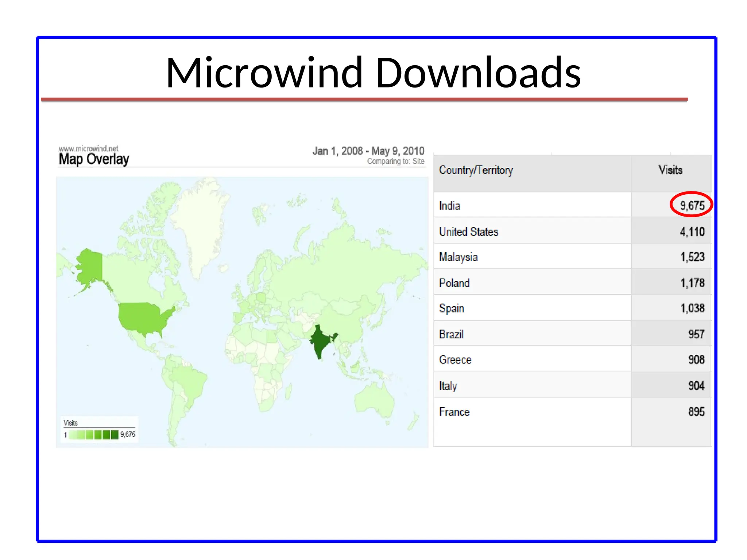Click the 1,038 visits value
The height and width of the screenshot is (560, 747).
(x=692, y=308)
